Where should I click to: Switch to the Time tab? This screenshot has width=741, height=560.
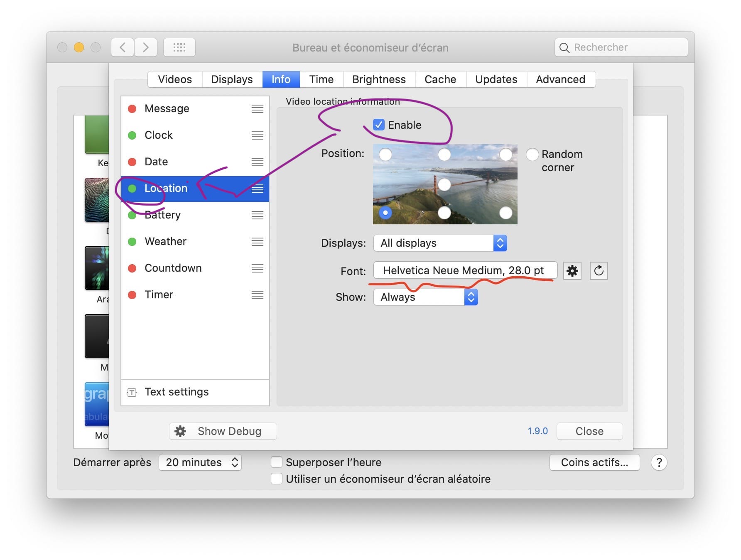tap(321, 79)
